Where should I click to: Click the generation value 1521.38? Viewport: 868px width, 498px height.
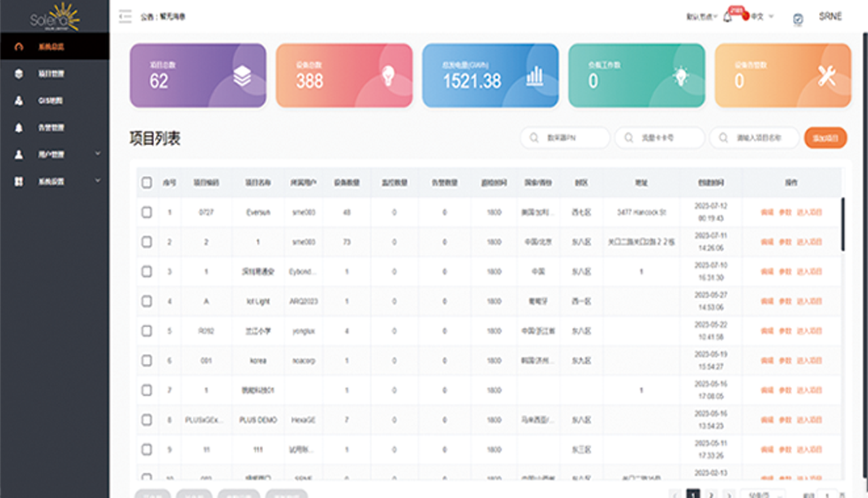point(472,81)
